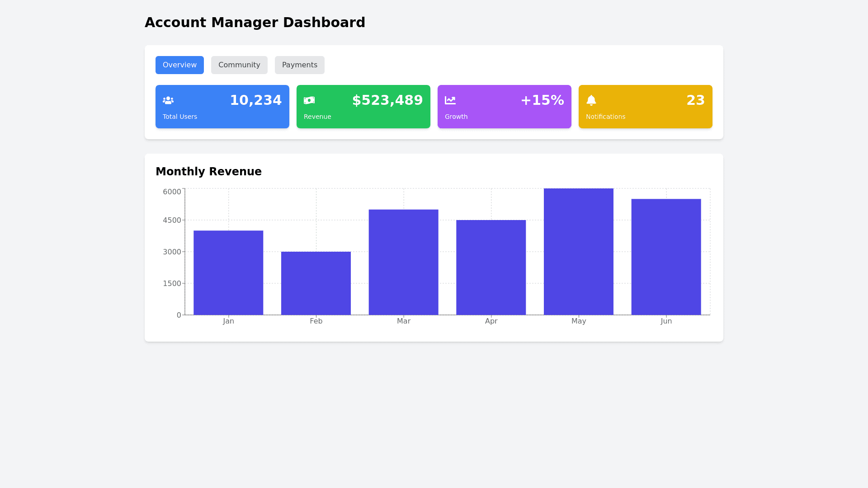The image size is (868, 488).
Task: Click the March revenue bar
Action: coord(403,262)
